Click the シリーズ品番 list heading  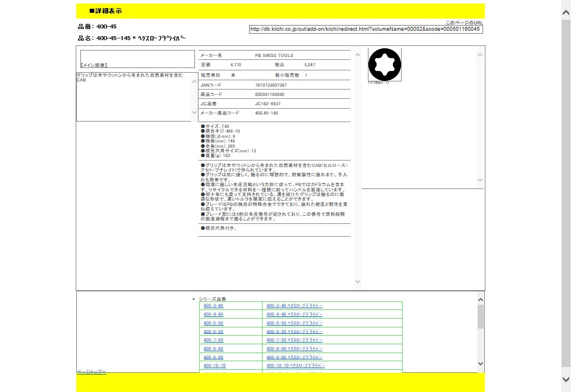pyautogui.click(x=212, y=299)
